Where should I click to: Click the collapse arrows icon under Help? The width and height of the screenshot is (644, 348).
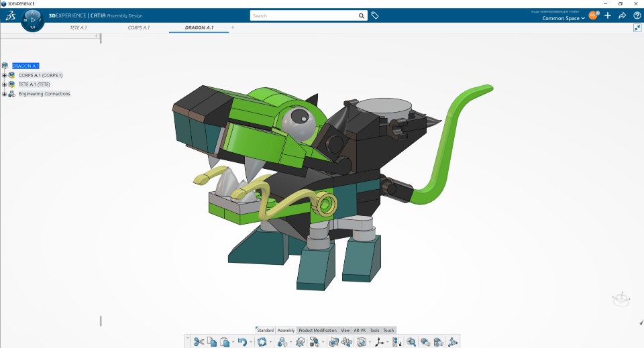coord(637,28)
